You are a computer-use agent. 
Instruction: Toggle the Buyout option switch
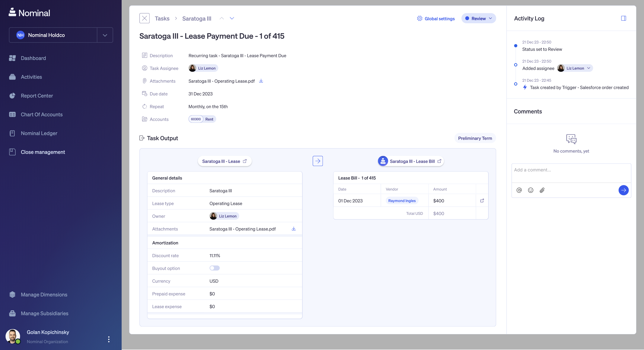click(214, 268)
